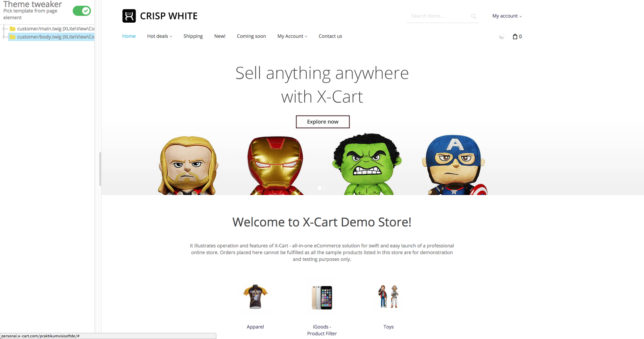Open the Coming soon menu item
This screenshot has height=339, width=644.
coord(251,36)
